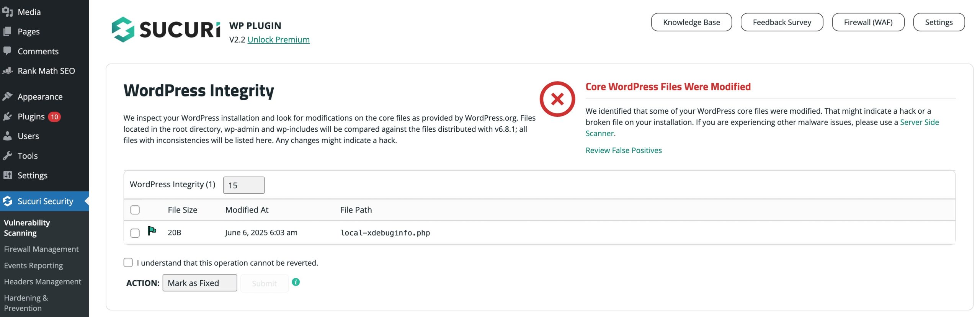The image size is (980, 317).
Task: Tick the 'operation cannot be reverted' checkbox
Action: [128, 263]
